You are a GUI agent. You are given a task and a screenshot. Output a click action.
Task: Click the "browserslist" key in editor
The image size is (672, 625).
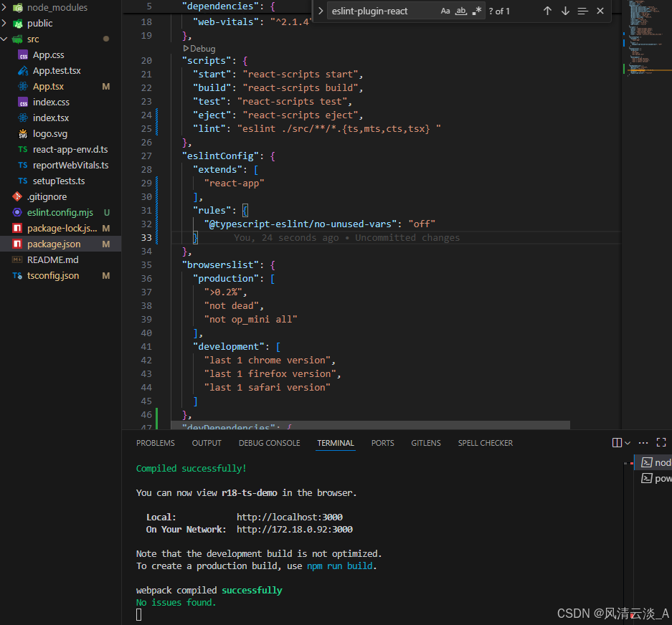220,264
